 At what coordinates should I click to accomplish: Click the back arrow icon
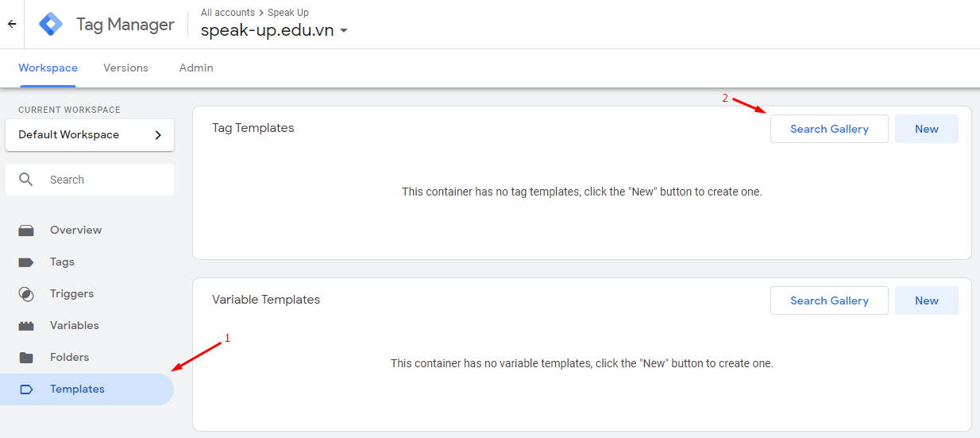pos(12,25)
